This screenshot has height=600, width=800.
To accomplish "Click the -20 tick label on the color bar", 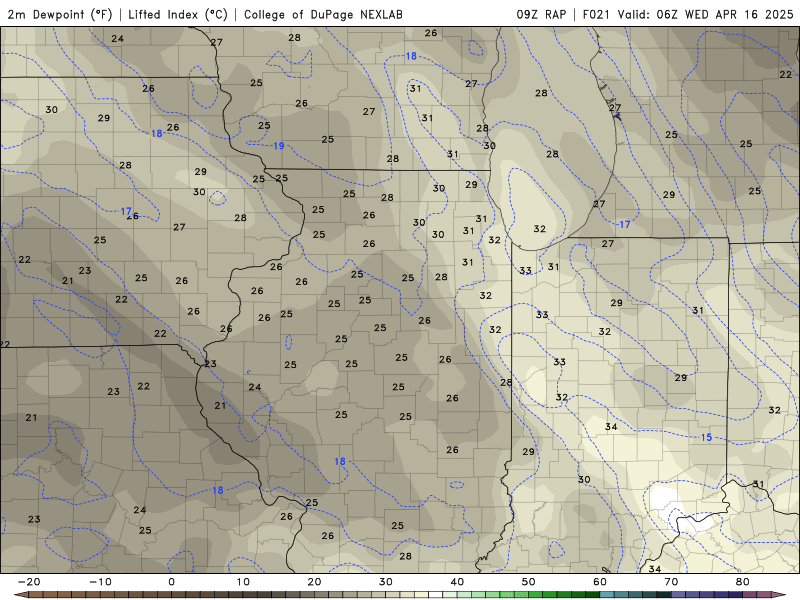I will 29,582.
